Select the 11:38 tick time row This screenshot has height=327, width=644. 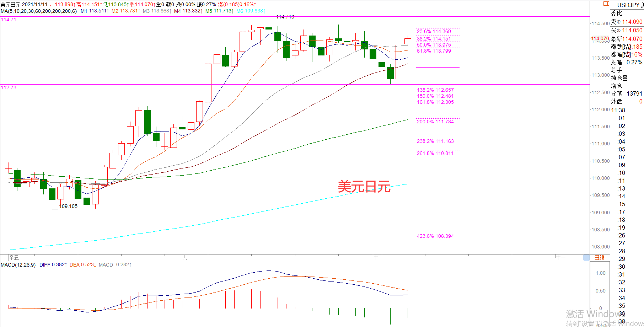[x=618, y=111]
